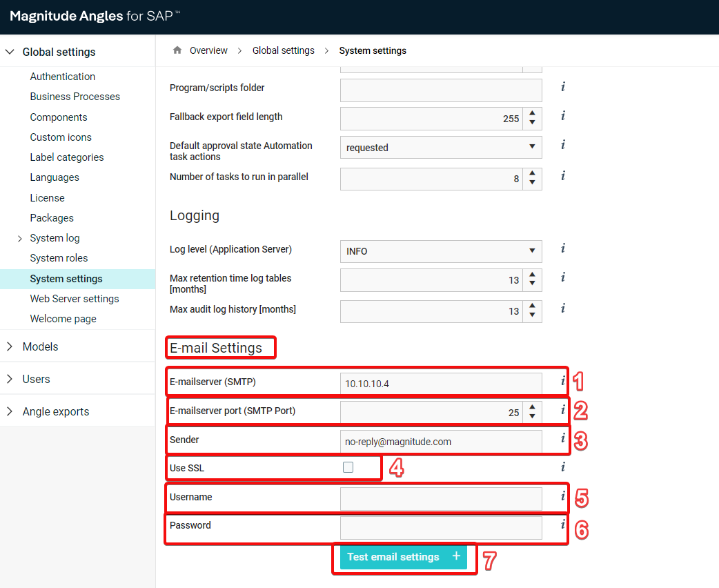This screenshot has width=719, height=588.
Task: Click Fallback export field length value box
Action: (x=431, y=119)
